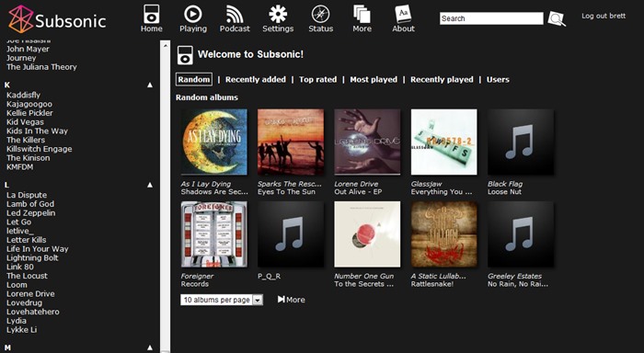The height and width of the screenshot is (353, 644).
Task: Open the Lorene Drive Out Alive cover
Action: coord(367,142)
